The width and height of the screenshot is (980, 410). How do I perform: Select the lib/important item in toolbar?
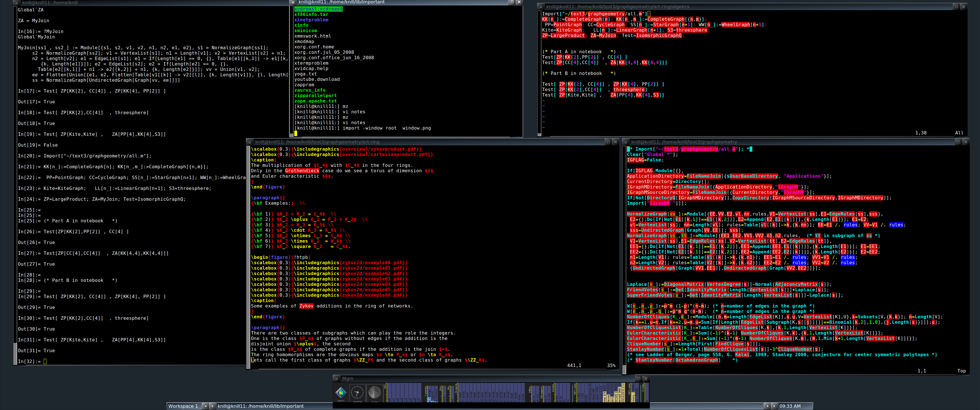[261, 406]
